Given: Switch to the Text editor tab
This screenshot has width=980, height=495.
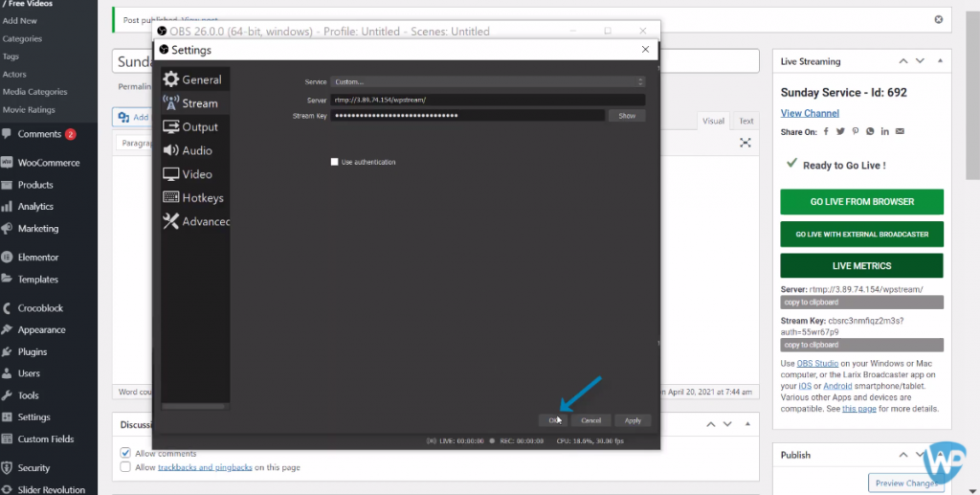Looking at the screenshot, I should tap(746, 121).
